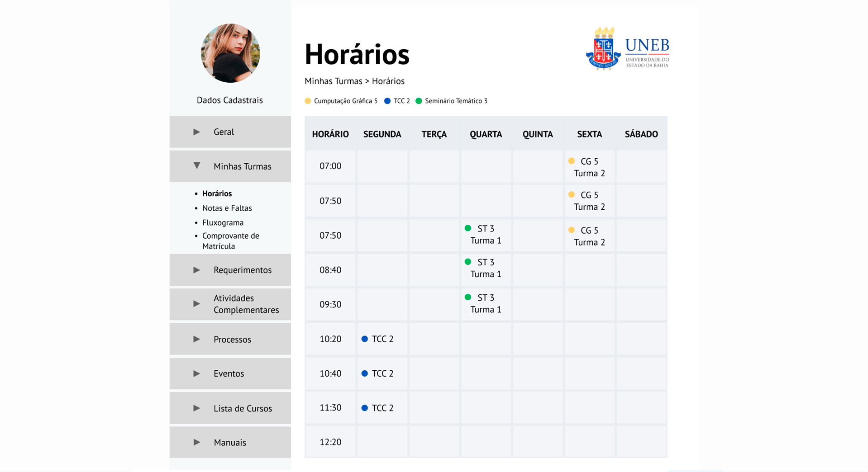Click the UNEB university logo
Screen dimensions: 868x472
pyautogui.click(x=627, y=49)
